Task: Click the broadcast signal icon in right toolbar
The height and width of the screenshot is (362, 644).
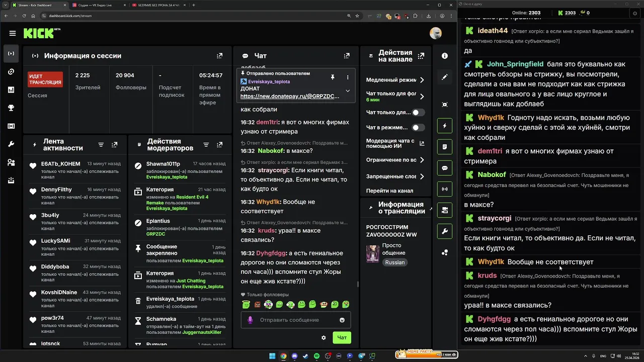Action: [x=445, y=189]
